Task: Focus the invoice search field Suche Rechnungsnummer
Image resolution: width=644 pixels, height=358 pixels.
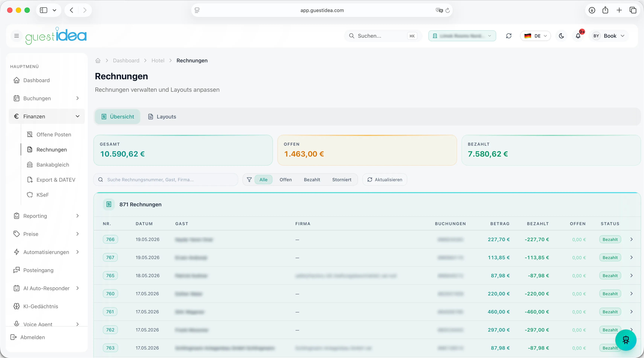Action: tap(166, 180)
